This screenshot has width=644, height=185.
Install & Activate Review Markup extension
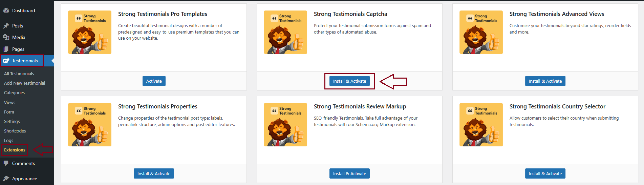click(x=349, y=173)
